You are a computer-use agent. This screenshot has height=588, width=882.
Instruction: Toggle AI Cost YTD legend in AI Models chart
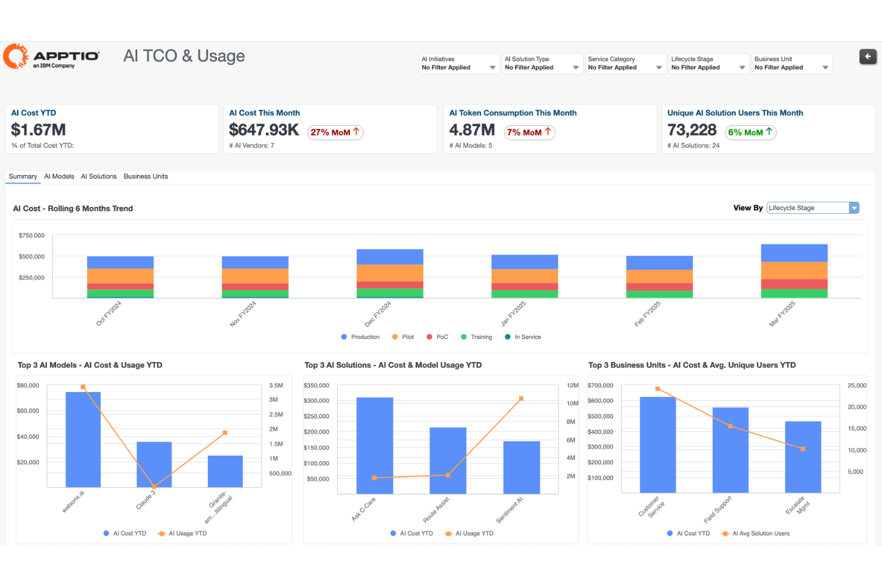[125, 533]
